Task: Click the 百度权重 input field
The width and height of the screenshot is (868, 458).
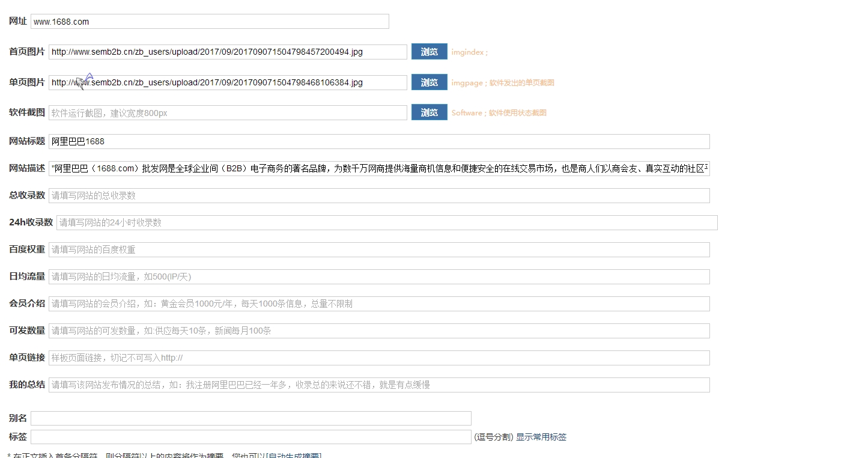Action: 379,250
